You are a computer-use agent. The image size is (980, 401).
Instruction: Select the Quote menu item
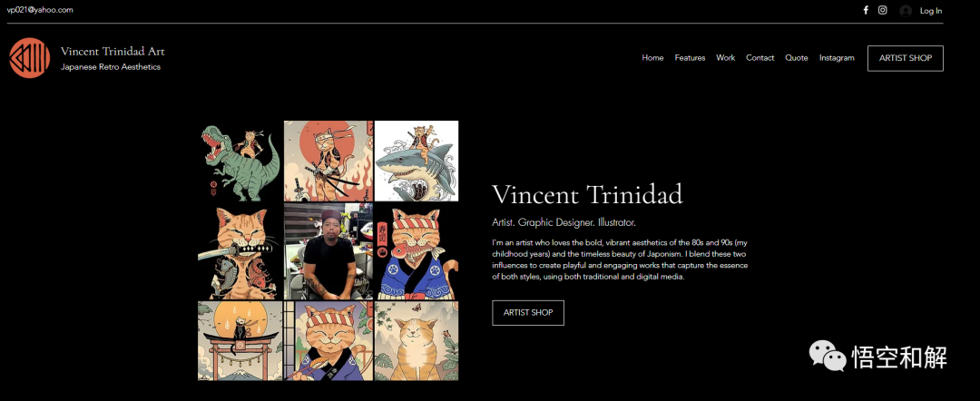click(x=797, y=58)
